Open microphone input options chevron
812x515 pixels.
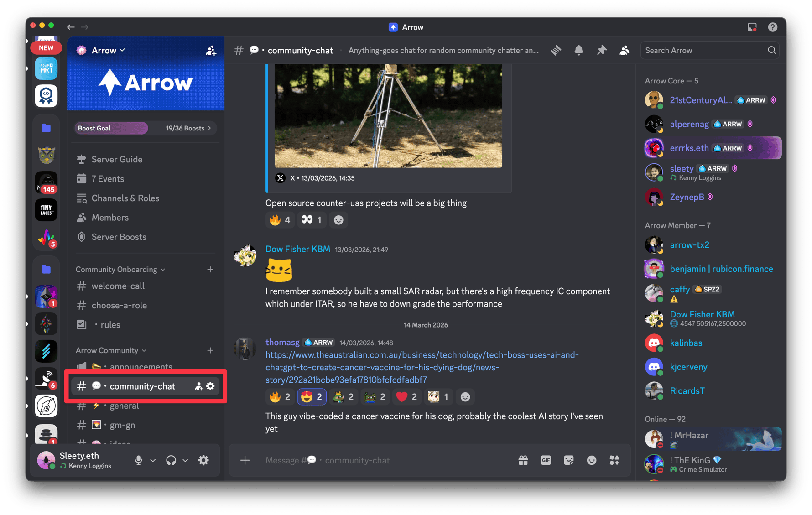tap(153, 460)
